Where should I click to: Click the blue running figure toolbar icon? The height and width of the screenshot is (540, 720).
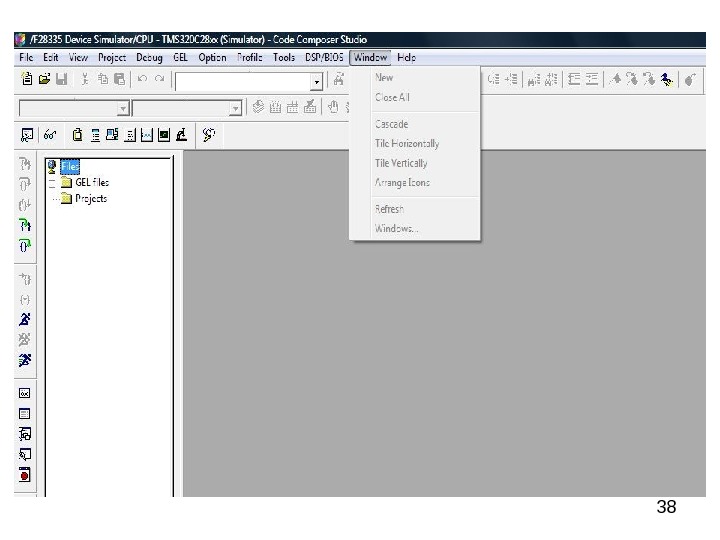[667, 79]
